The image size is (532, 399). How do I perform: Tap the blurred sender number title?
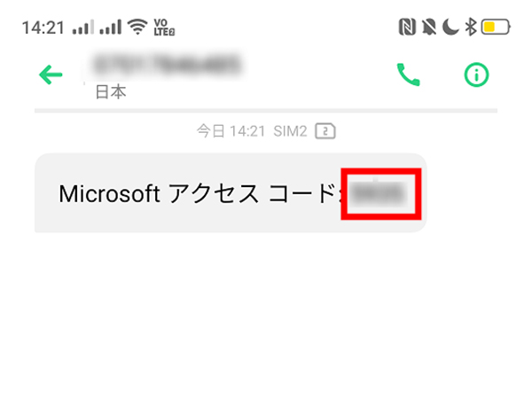tap(167, 65)
